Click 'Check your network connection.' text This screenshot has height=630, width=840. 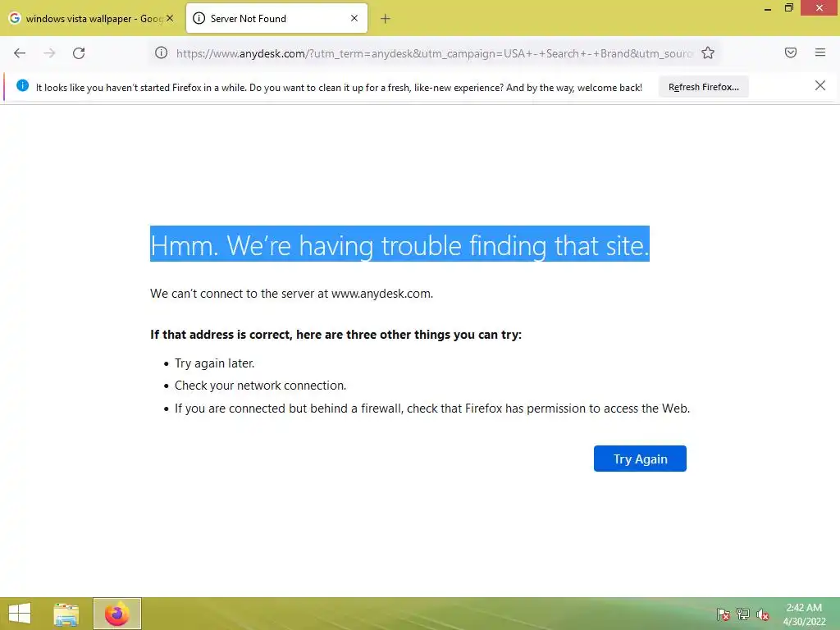(x=260, y=386)
